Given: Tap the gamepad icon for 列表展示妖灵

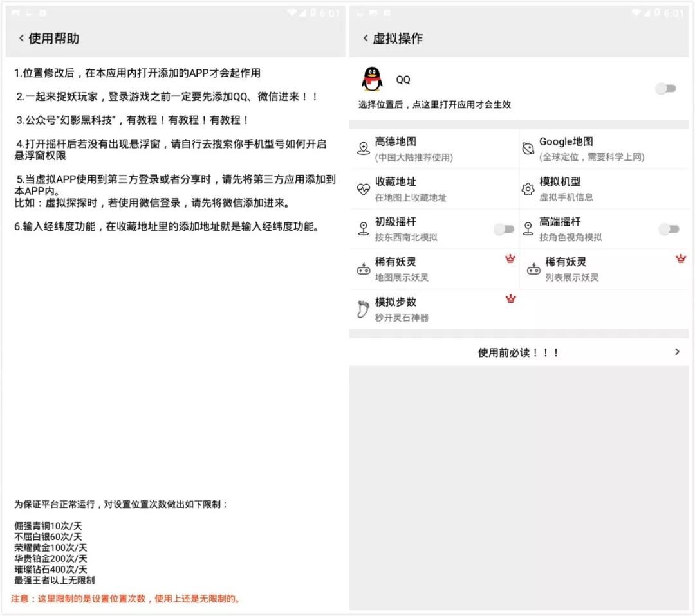Looking at the screenshot, I should click(x=533, y=269).
